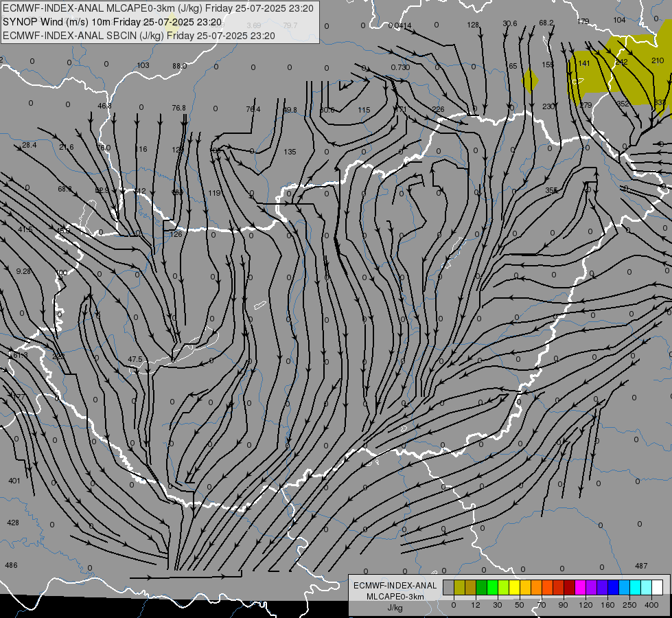Click the map value 47.5 near the lake
The height and width of the screenshot is (618, 672).
pos(135,359)
